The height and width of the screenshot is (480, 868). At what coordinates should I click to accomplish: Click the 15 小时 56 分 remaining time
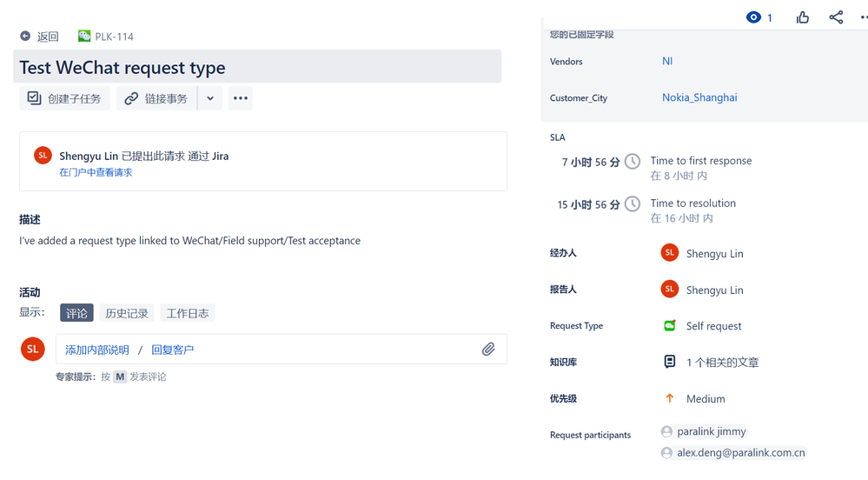pos(588,204)
